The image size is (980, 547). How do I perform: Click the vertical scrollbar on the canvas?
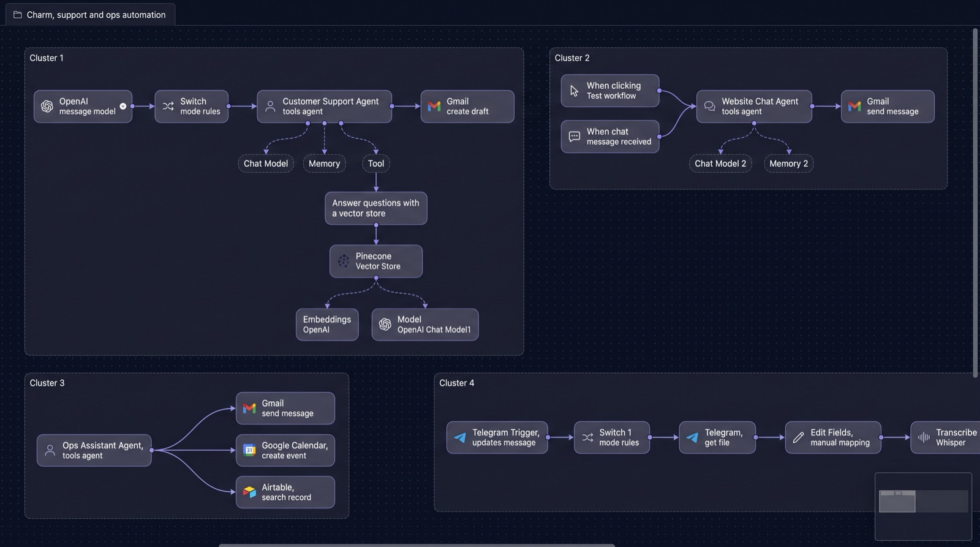(x=976, y=202)
